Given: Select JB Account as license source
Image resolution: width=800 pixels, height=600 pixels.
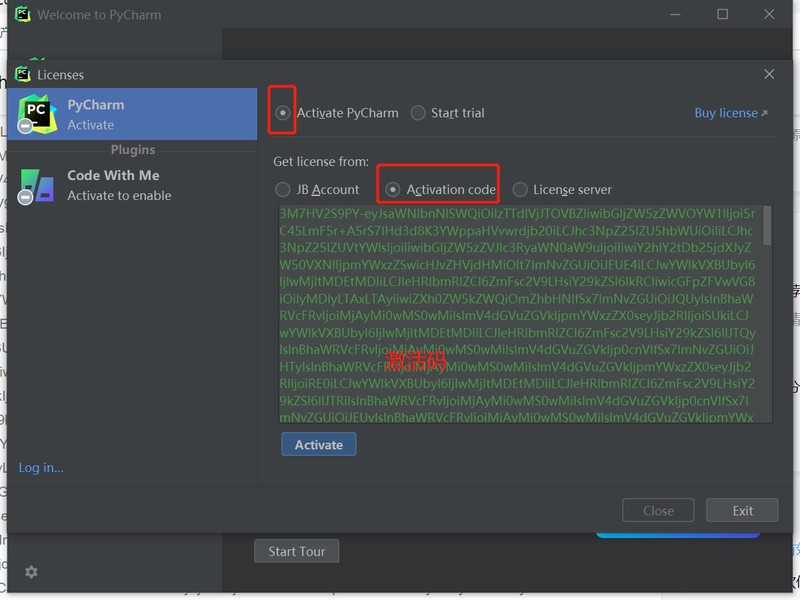Looking at the screenshot, I should click(x=283, y=190).
